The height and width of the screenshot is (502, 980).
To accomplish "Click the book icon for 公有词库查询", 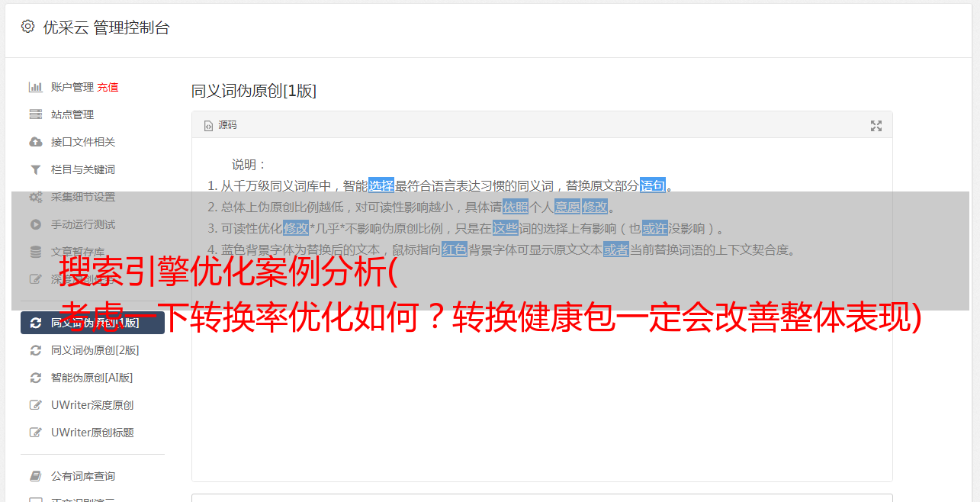I will coord(36,476).
